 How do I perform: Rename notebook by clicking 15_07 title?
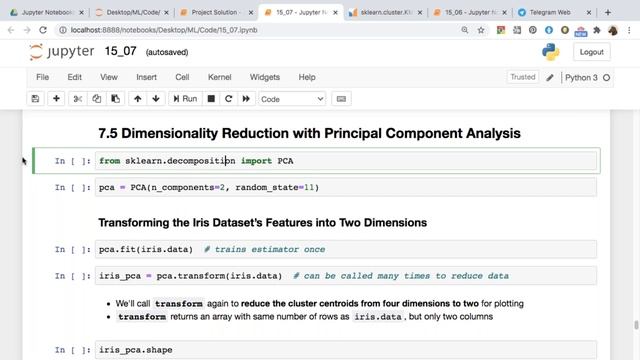[120, 51]
